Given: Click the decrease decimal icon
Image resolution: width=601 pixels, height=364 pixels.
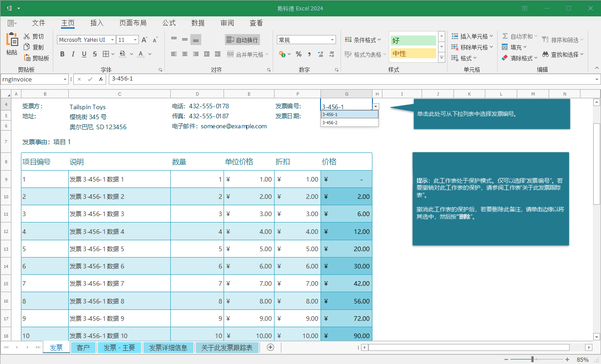Looking at the screenshot, I should (331, 54).
